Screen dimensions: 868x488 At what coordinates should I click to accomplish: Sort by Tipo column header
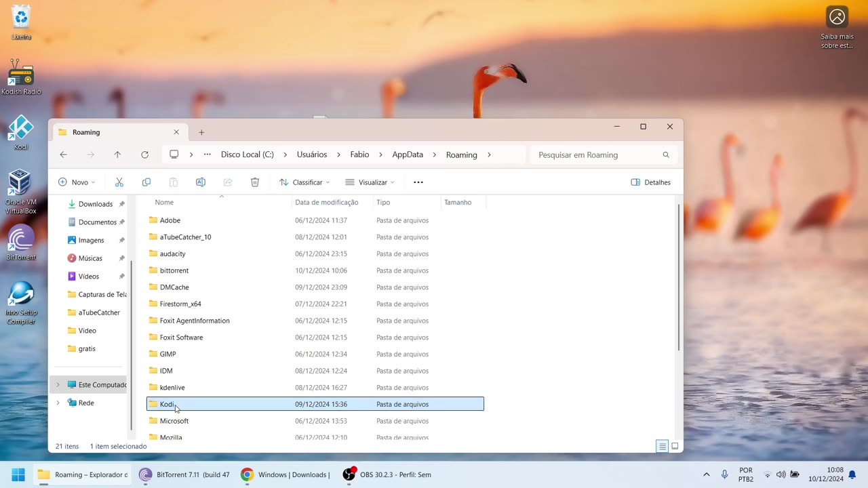click(383, 202)
